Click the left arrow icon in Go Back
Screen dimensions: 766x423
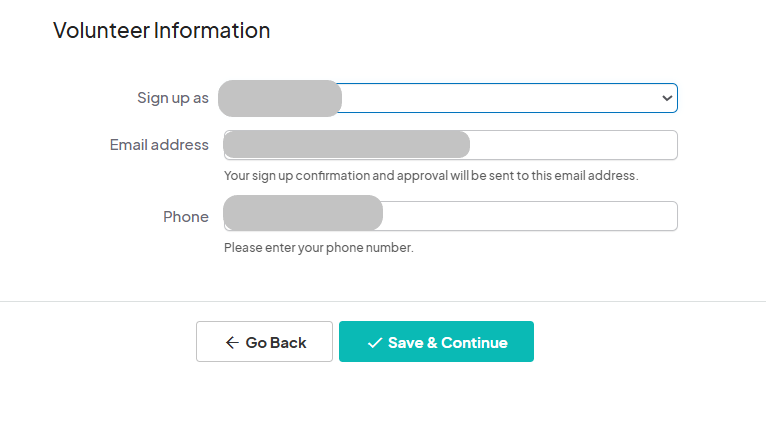click(232, 343)
